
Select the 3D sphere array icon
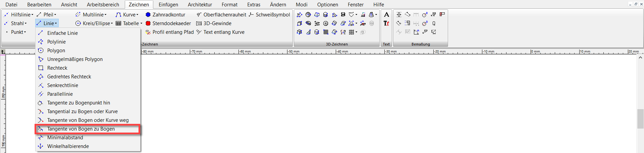click(x=351, y=32)
